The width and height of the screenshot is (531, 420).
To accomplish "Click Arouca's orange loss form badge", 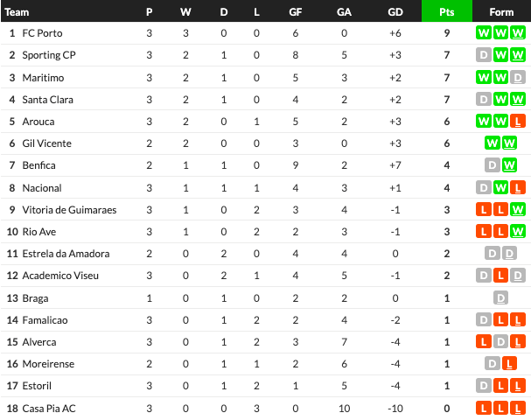I will click(x=518, y=122).
